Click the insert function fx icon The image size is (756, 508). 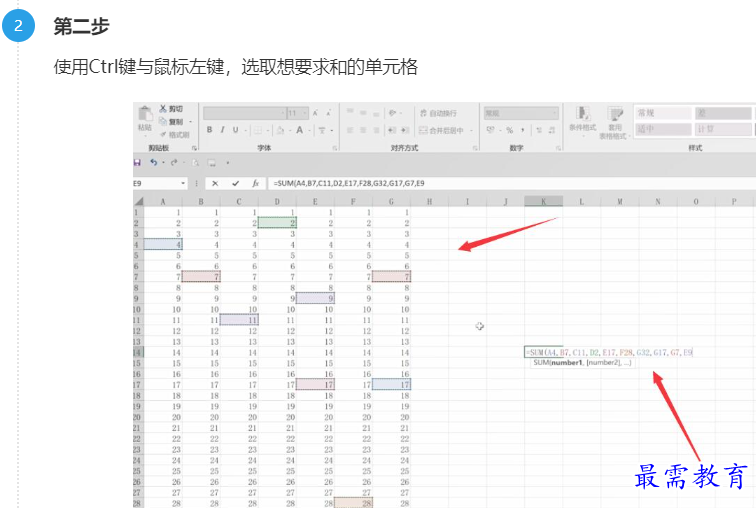point(256,183)
